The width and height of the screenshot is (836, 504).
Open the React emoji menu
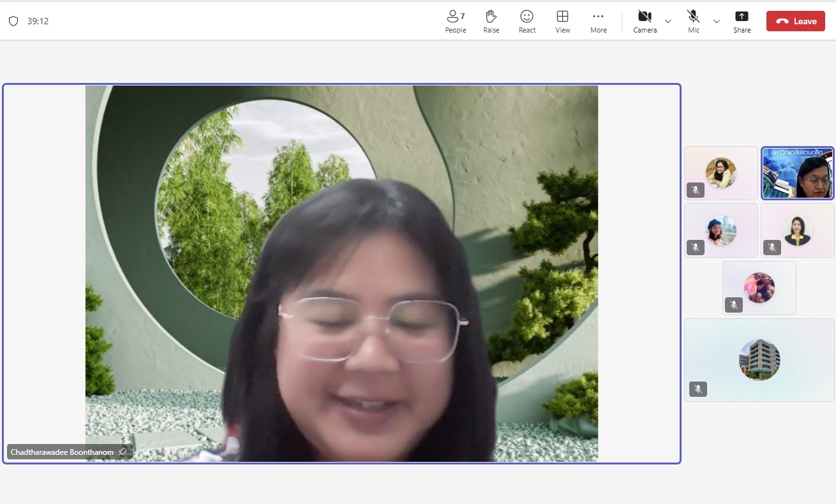526,21
